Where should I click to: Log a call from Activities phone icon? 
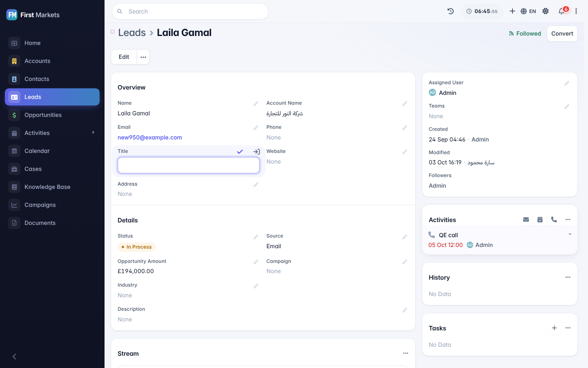[554, 220]
